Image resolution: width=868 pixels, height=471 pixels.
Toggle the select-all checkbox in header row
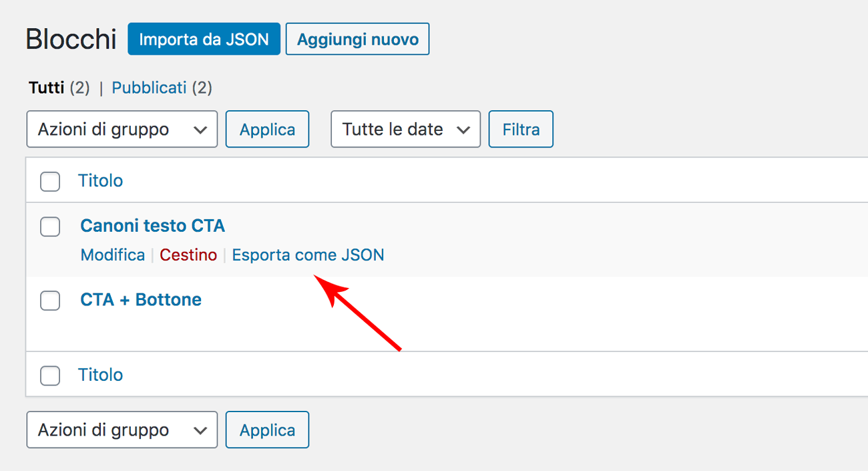pos(50,181)
